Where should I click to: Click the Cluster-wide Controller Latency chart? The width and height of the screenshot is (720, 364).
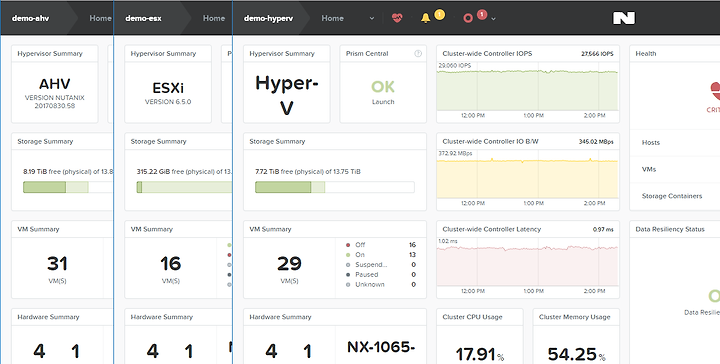click(x=527, y=263)
